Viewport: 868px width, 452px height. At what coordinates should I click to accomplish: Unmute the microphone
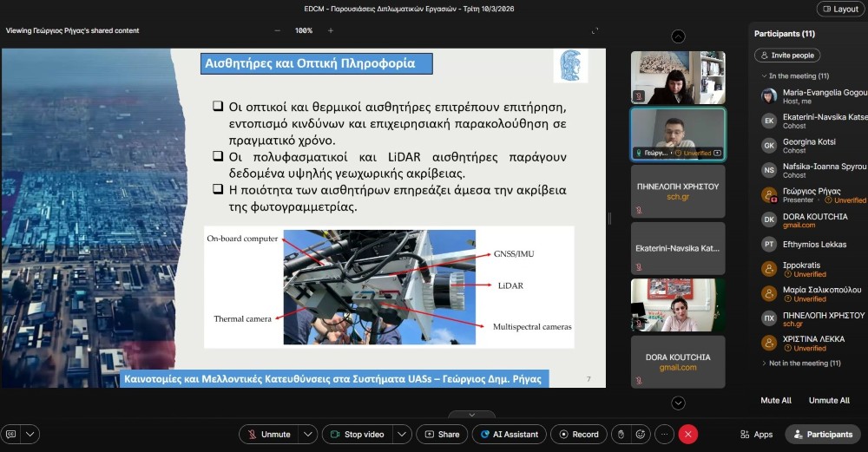tap(268, 434)
